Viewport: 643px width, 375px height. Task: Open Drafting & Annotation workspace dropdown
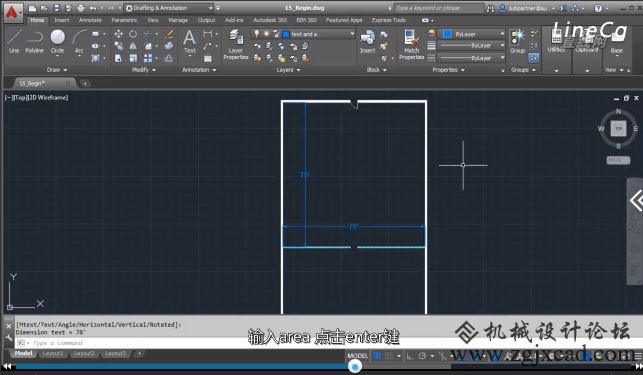[169, 8]
